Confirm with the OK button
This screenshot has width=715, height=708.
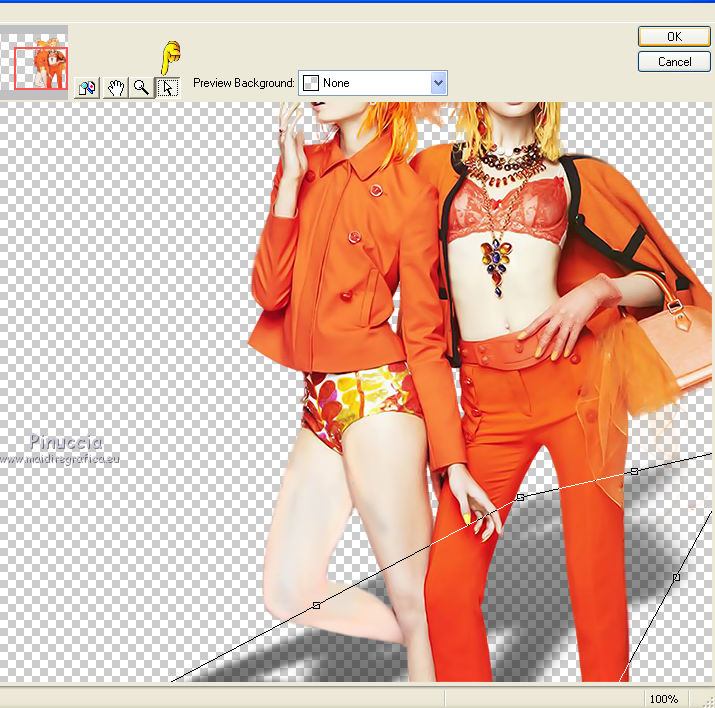click(674, 36)
